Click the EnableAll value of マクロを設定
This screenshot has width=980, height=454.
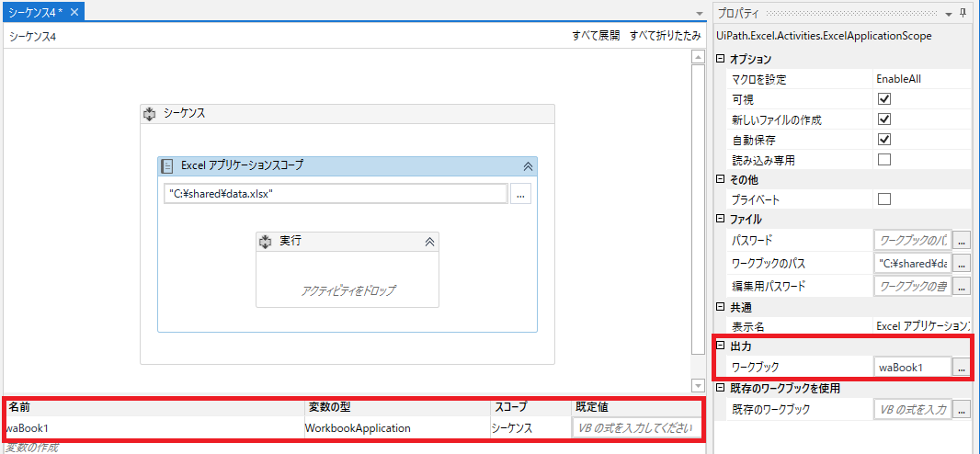pos(898,79)
